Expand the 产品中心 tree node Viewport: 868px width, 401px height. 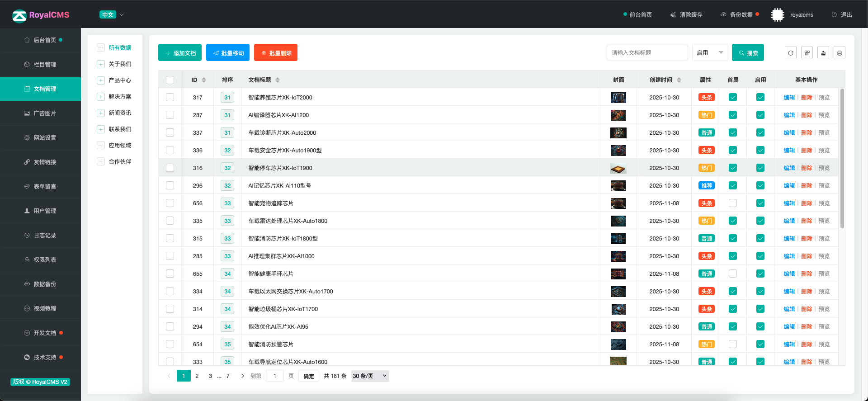[x=101, y=80]
